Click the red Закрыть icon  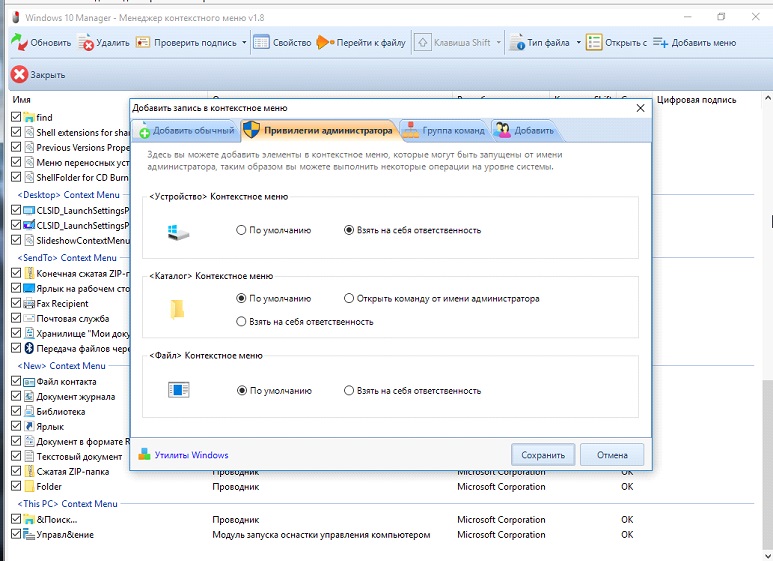point(19,74)
